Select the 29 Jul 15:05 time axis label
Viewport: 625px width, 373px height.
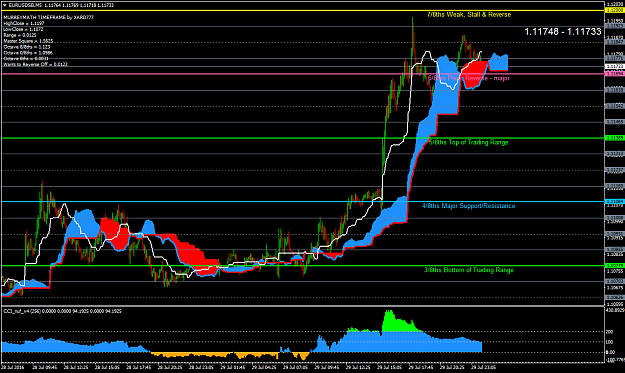[389, 367]
